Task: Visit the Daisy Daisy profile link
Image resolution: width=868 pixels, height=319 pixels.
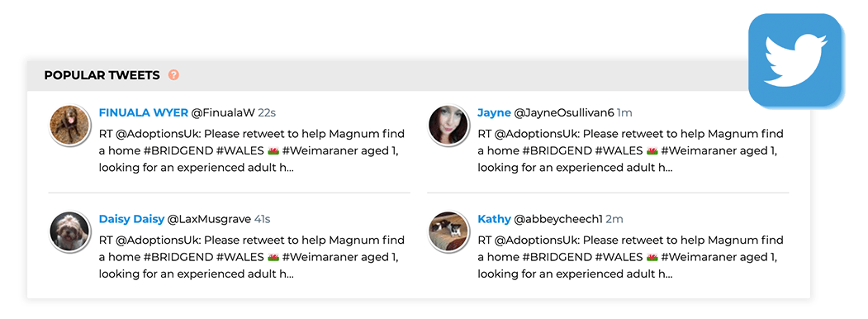Action: 131,219
